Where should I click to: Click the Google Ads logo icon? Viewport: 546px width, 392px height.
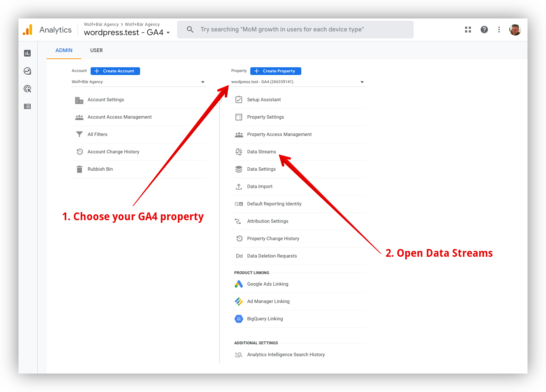tap(239, 284)
